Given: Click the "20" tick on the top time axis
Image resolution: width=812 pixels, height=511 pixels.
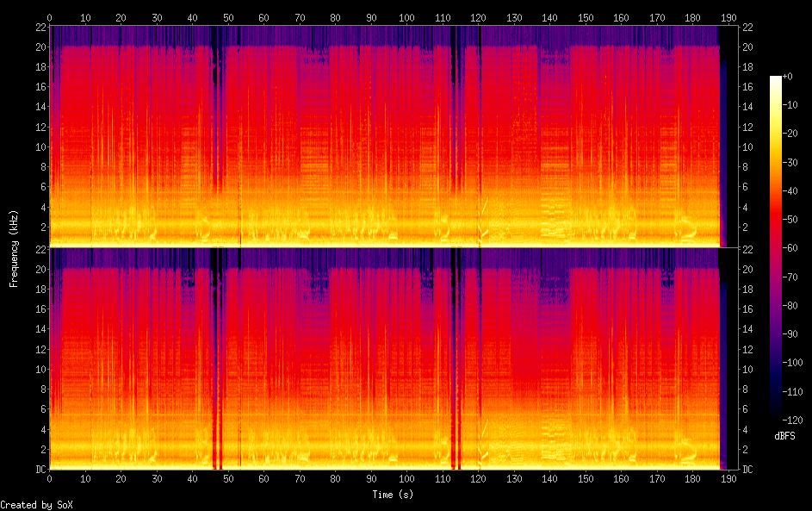Looking at the screenshot, I should [x=121, y=17].
